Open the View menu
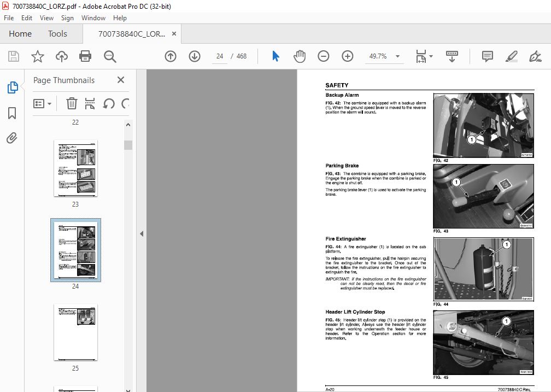The height and width of the screenshot is (392, 551). click(46, 18)
